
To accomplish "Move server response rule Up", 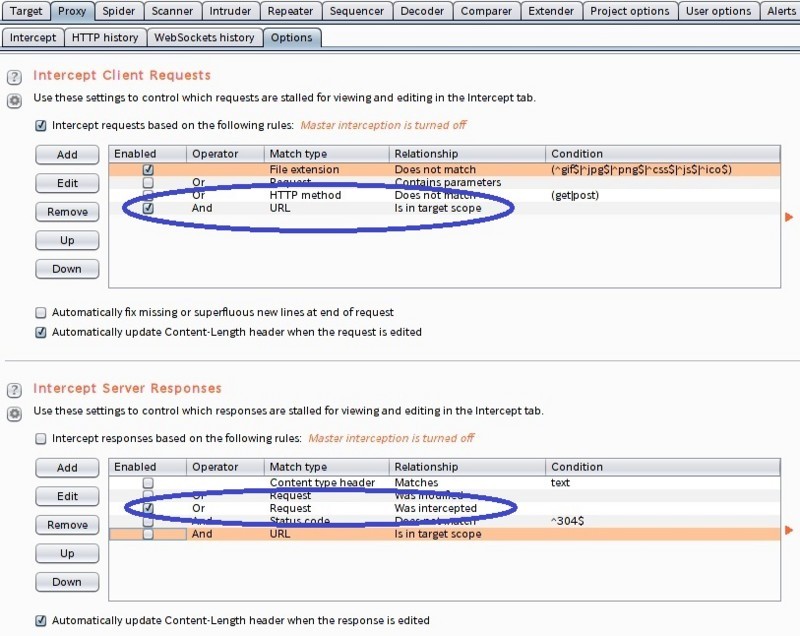I will pos(67,554).
